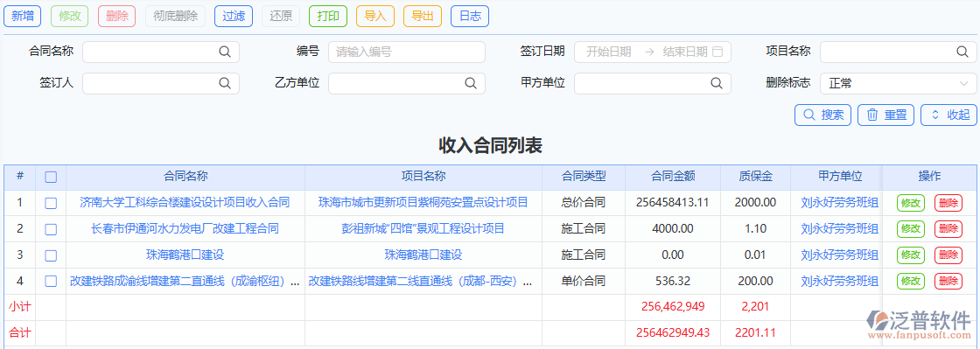Open the calendar icon in 签订日期 field
The height and width of the screenshot is (349, 980).
(717, 52)
